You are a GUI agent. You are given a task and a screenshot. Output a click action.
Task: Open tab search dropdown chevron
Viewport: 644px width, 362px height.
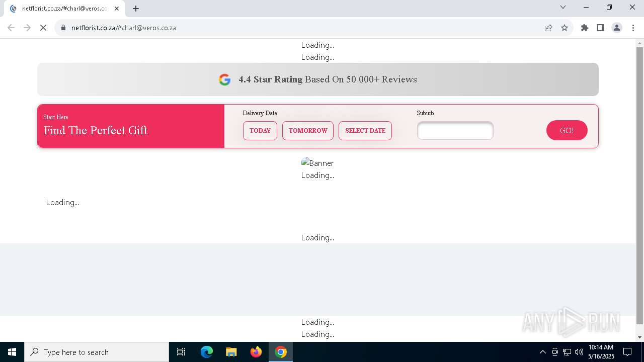pyautogui.click(x=563, y=7)
